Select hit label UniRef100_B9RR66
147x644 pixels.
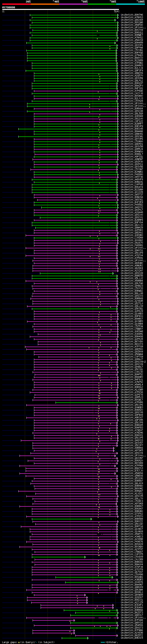pos(132,610)
